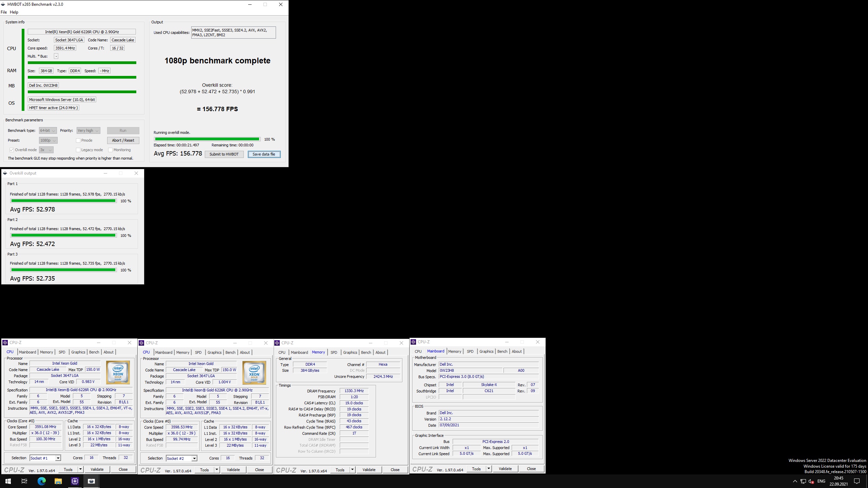Enable Monitoring checkbox
Screen dimensions: 868x488
click(x=110, y=150)
